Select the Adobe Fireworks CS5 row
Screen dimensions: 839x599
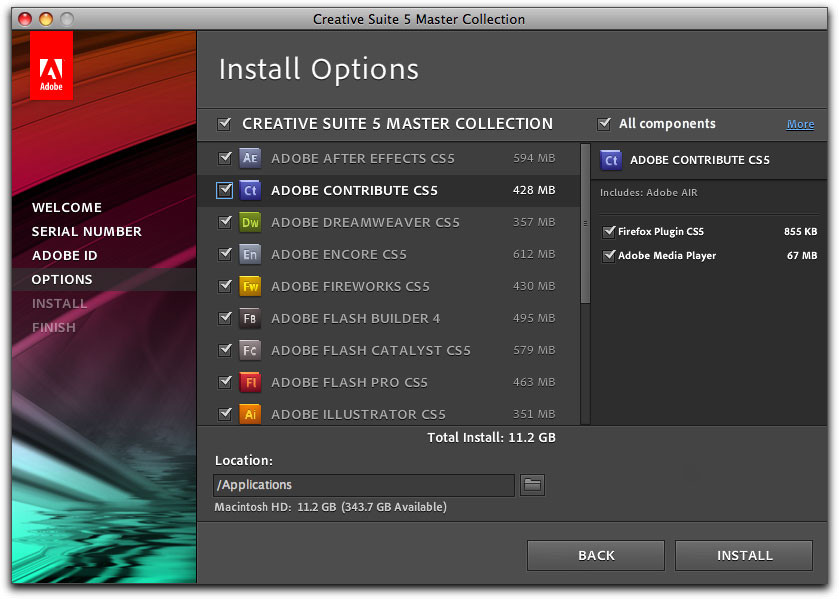coord(389,286)
